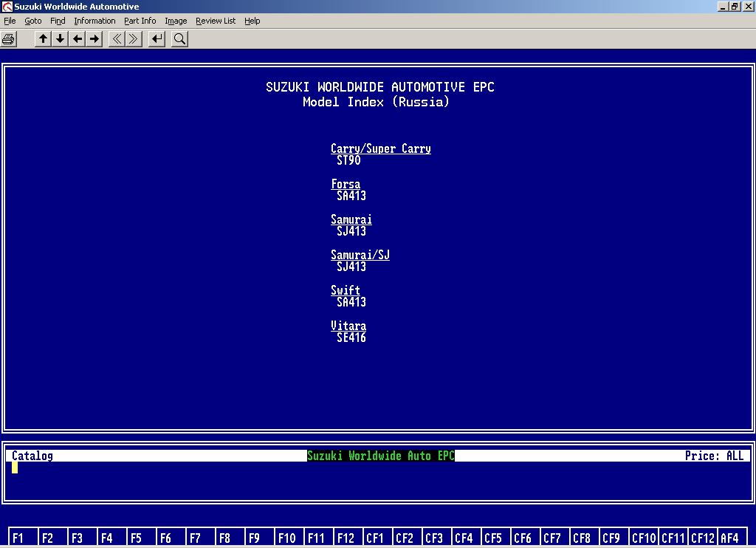This screenshot has height=548, width=756.
Task: Click the Suzuki Worldwide Auto EPC label
Action: tap(381, 456)
